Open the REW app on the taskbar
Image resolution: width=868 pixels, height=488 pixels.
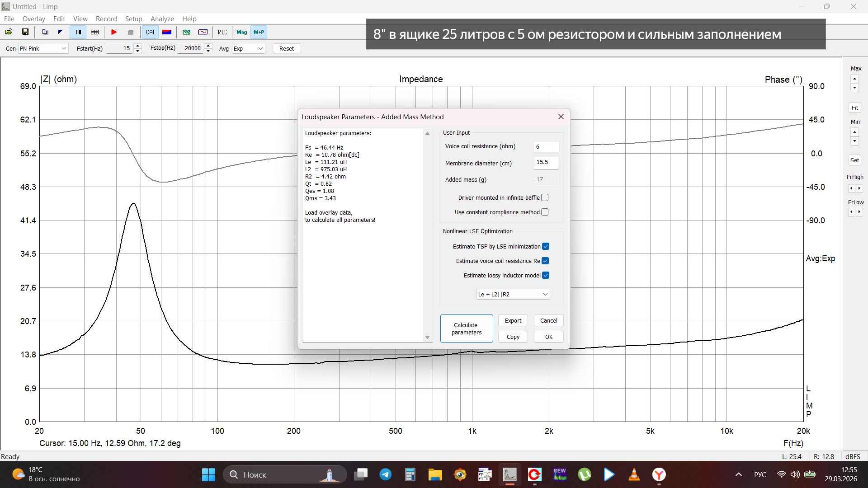pyautogui.click(x=559, y=474)
